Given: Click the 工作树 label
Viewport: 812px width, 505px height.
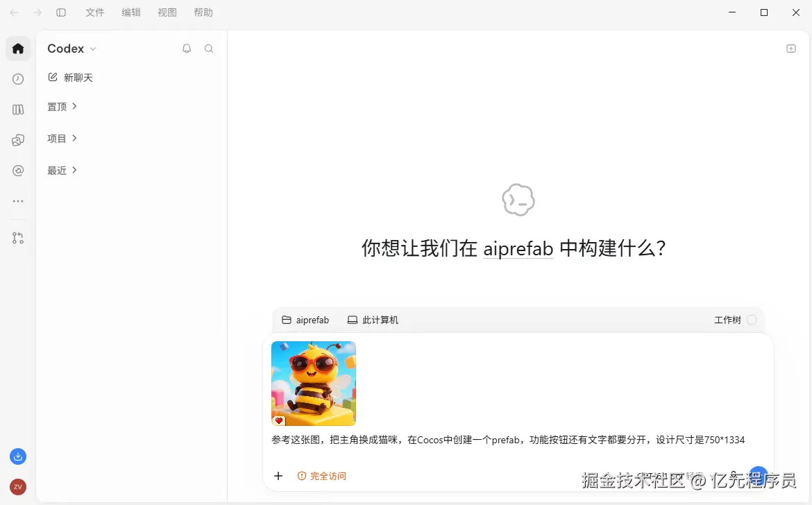Looking at the screenshot, I should coord(727,320).
